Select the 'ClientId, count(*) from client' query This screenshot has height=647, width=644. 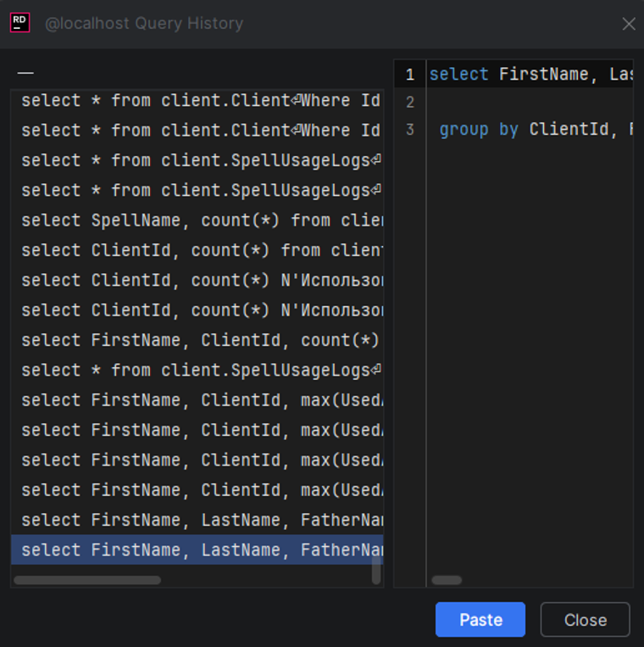tap(197, 250)
